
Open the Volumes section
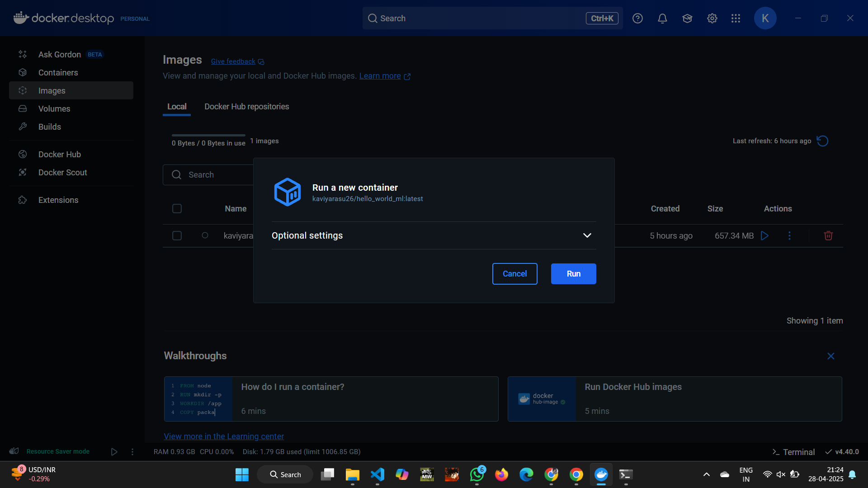[71, 108]
